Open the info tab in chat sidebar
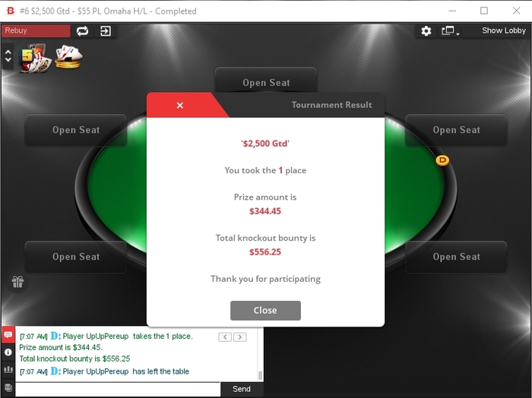The height and width of the screenshot is (398, 532). (x=8, y=352)
